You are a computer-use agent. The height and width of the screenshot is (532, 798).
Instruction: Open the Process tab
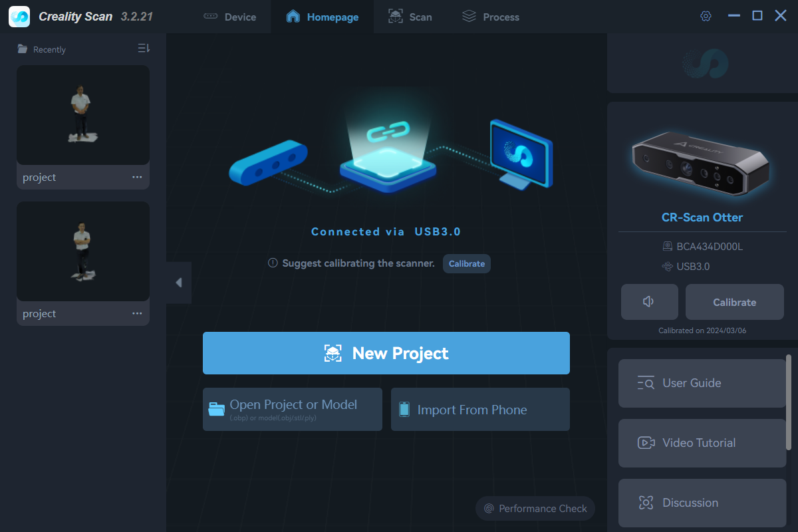pos(491,17)
